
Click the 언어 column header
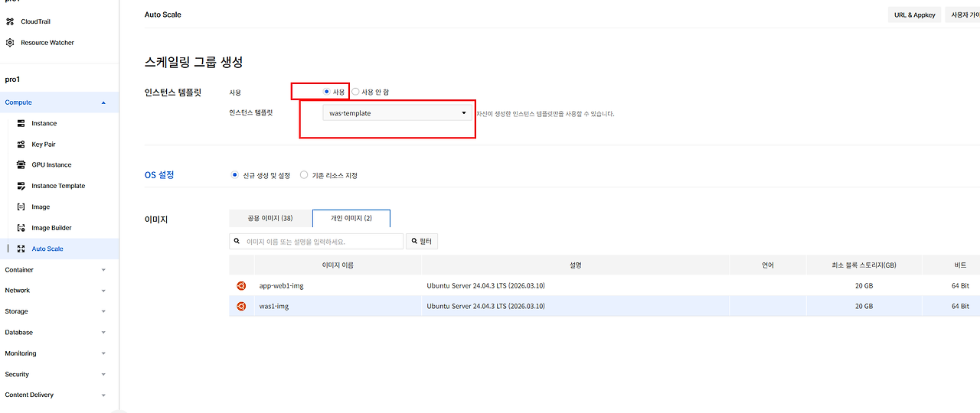(x=768, y=265)
